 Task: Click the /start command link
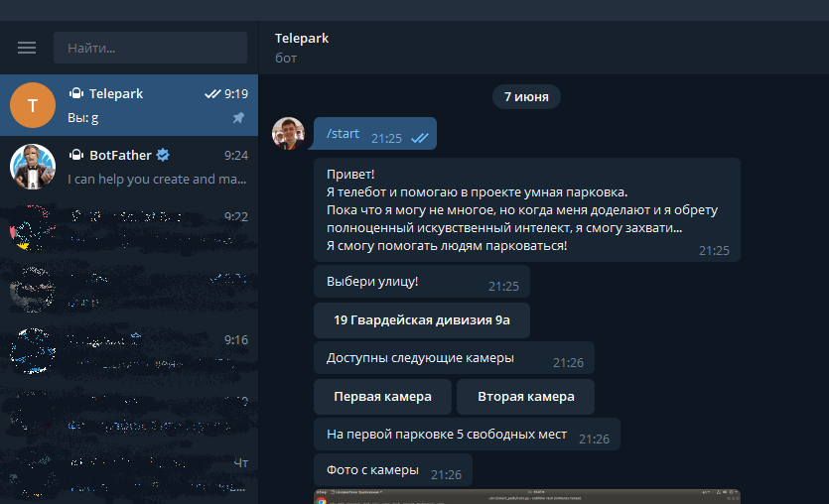343,134
